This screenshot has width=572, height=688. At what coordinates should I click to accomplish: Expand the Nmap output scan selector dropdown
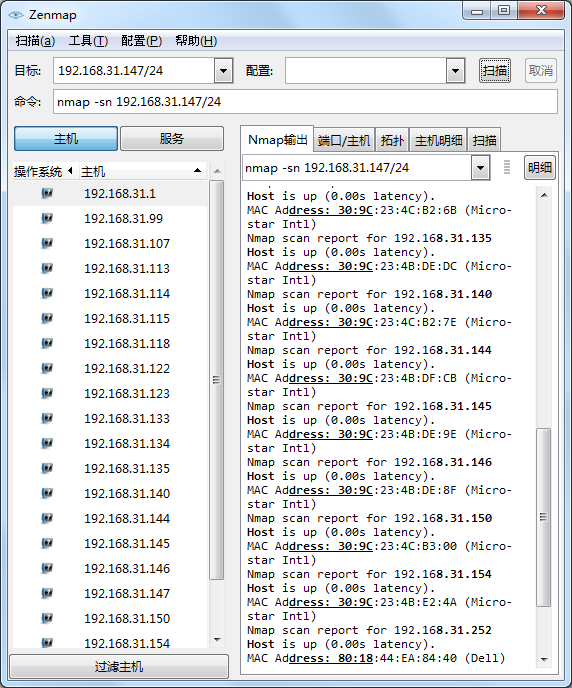(x=480, y=168)
